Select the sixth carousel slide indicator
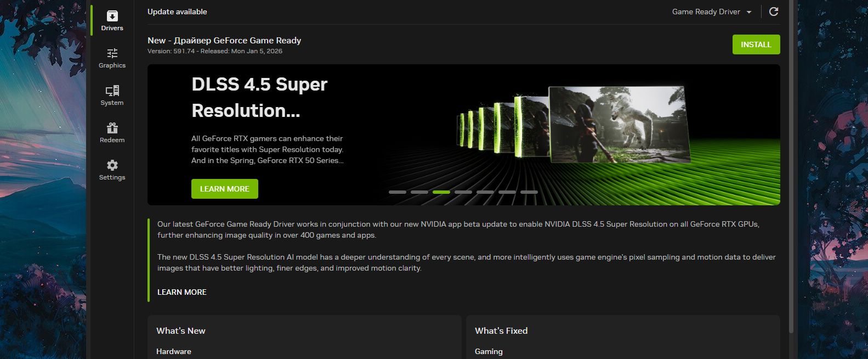Screen dimensions: 868x359 point(507,192)
